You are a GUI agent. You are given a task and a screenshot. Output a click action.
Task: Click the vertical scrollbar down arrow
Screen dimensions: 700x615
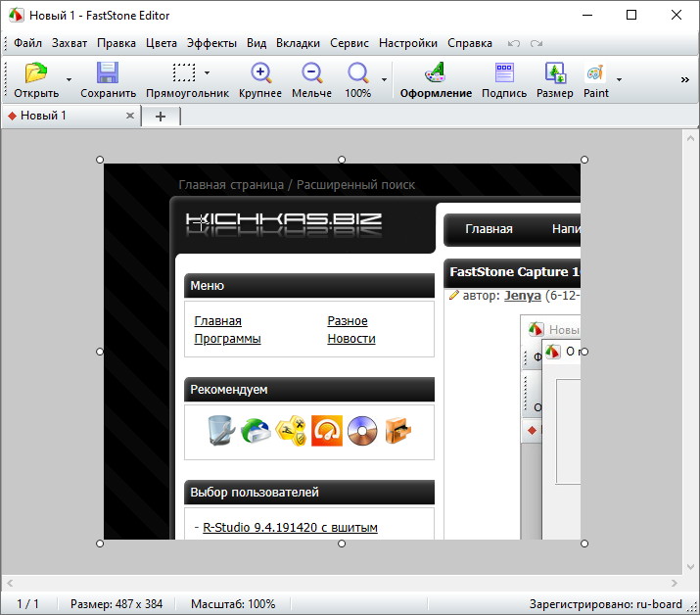pyautogui.click(x=690, y=567)
